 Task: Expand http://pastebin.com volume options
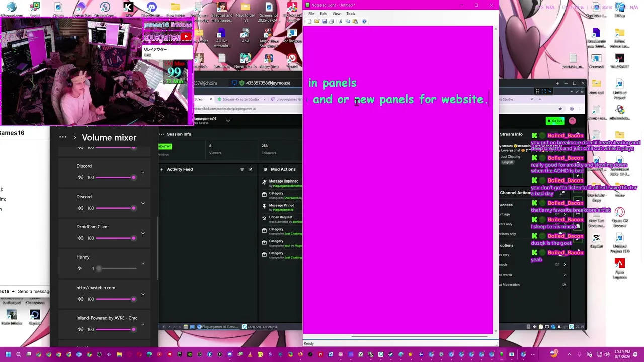tap(143, 294)
